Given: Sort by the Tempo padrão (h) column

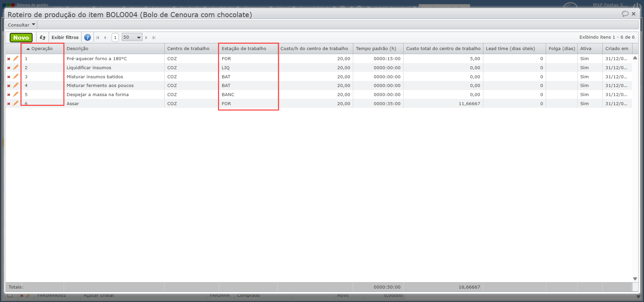Looking at the screenshot, I should pyautogui.click(x=378, y=49).
